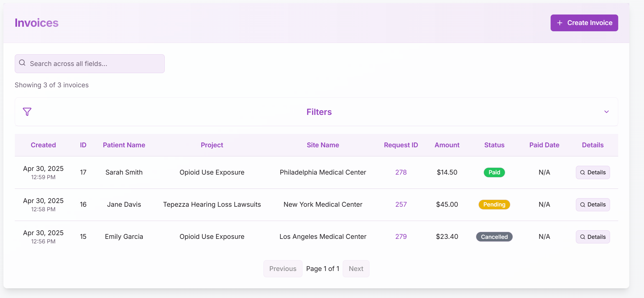Expand the Filters panel chevron
The height and width of the screenshot is (298, 644).
click(607, 112)
